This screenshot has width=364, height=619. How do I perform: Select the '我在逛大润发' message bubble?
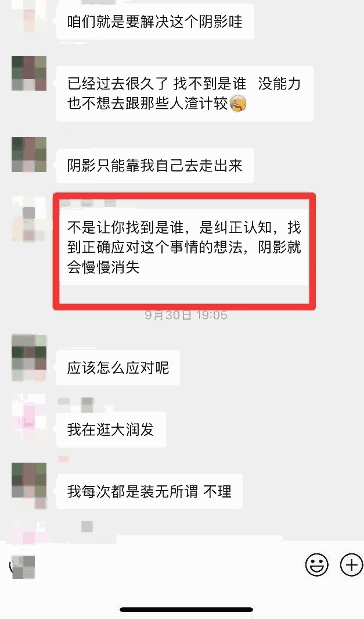[x=111, y=430]
